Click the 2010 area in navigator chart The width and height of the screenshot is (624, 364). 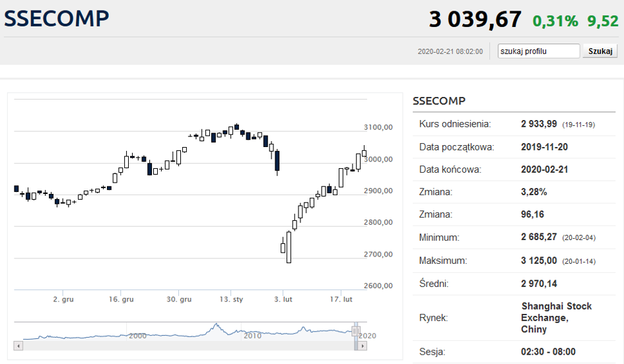252,335
